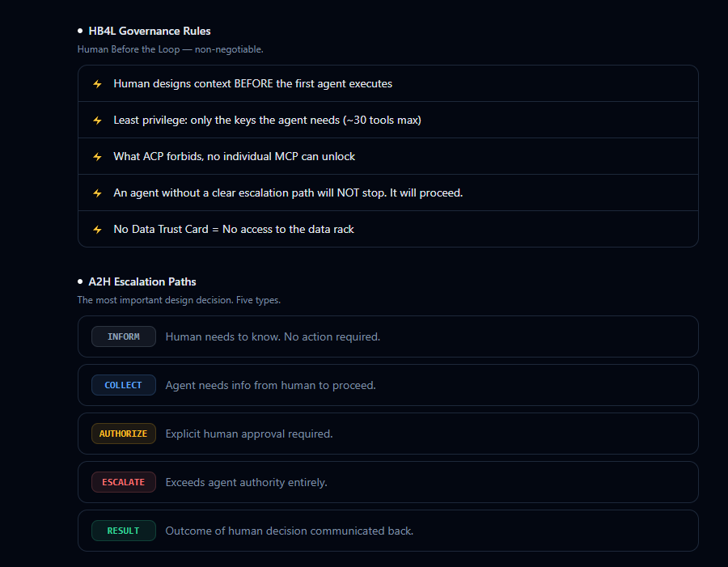
Task: Select the INFORM badge
Action: click(x=124, y=336)
